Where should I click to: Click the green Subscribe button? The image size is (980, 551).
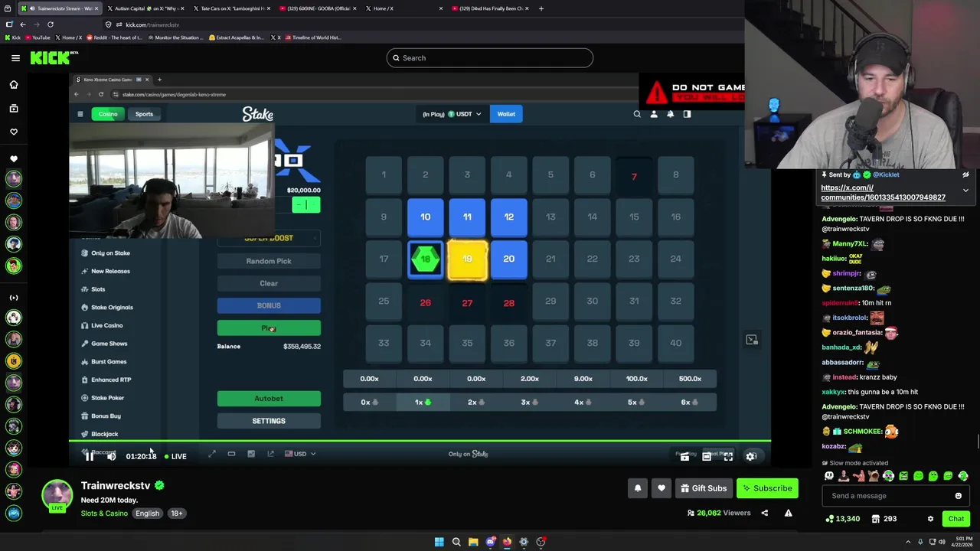767,488
